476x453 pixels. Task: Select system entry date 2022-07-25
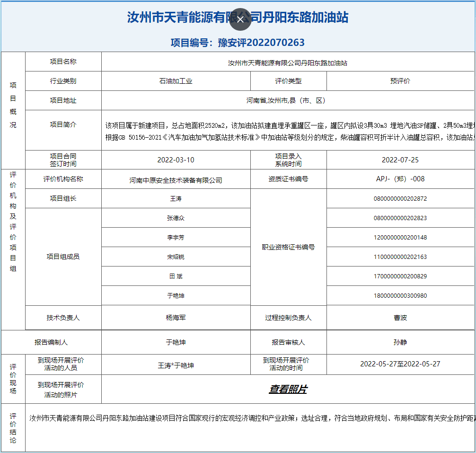[400, 160]
